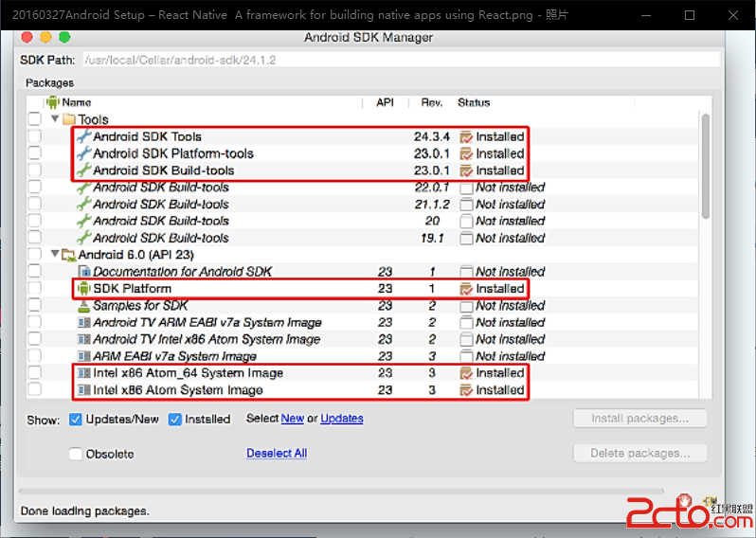Click revision 24.3.4 of Android SDK Tools
This screenshot has width=756, height=538.
(x=431, y=136)
